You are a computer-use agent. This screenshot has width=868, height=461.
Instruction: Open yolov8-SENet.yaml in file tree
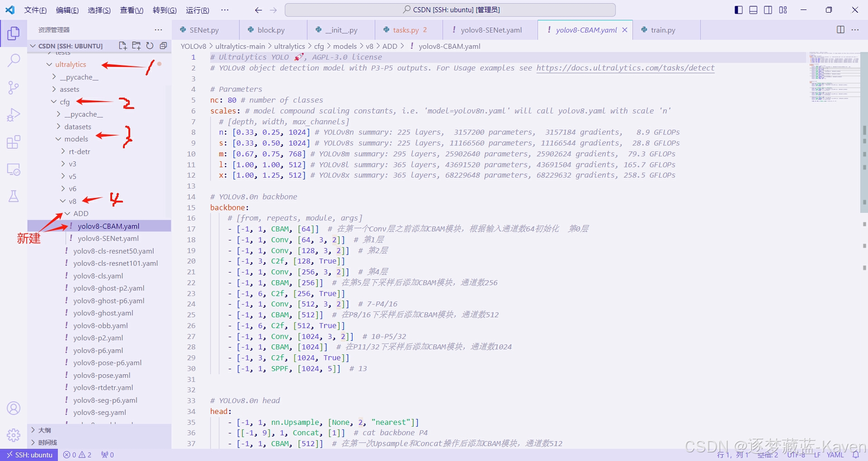(108, 239)
